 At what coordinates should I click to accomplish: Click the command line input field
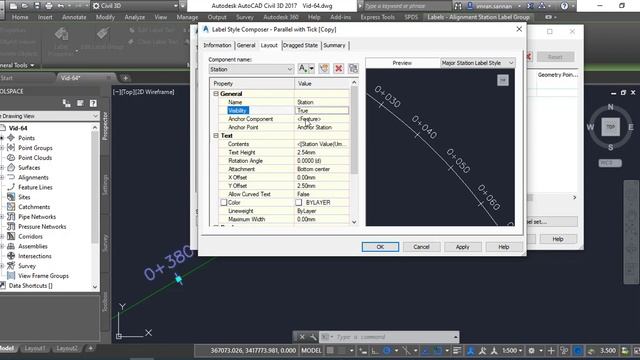393,337
